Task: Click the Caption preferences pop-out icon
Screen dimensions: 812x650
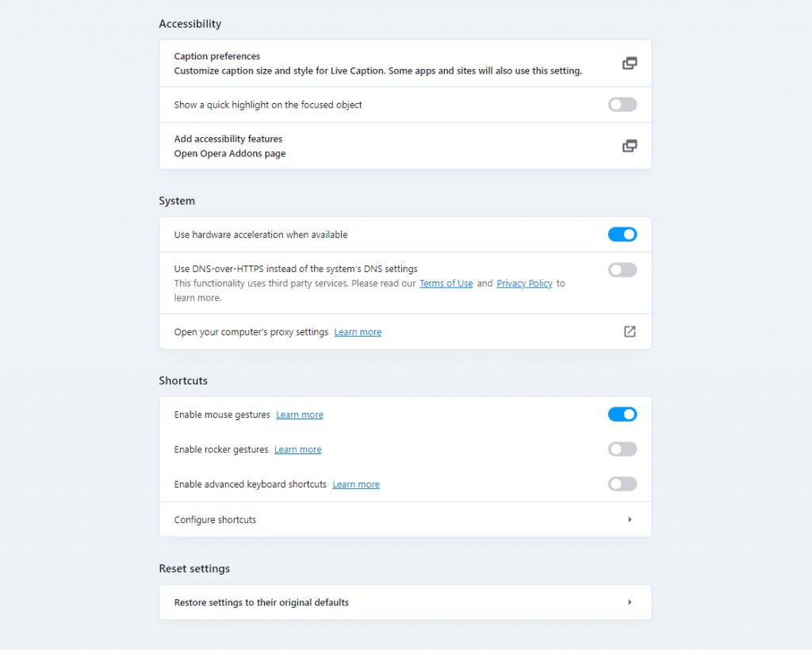Action: click(x=630, y=63)
